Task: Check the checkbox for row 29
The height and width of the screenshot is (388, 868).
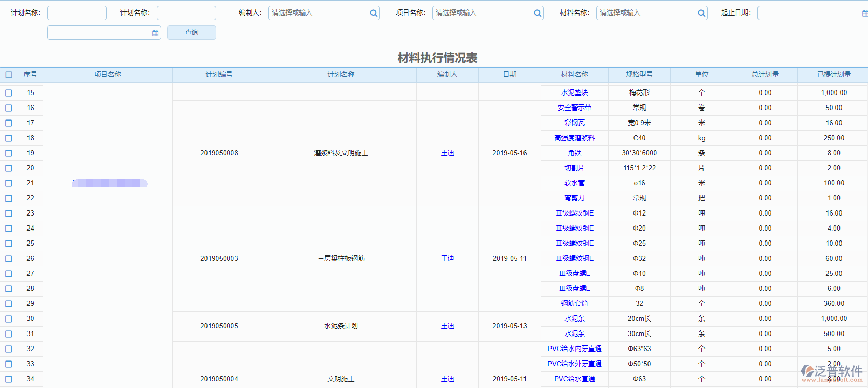Action: point(9,304)
